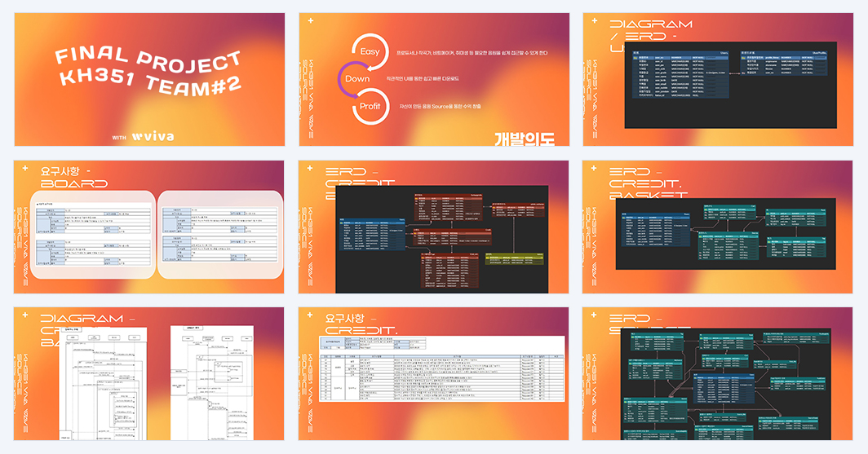Select the Easy Down Profit slide thumbnail
868x454 pixels.
click(434, 80)
